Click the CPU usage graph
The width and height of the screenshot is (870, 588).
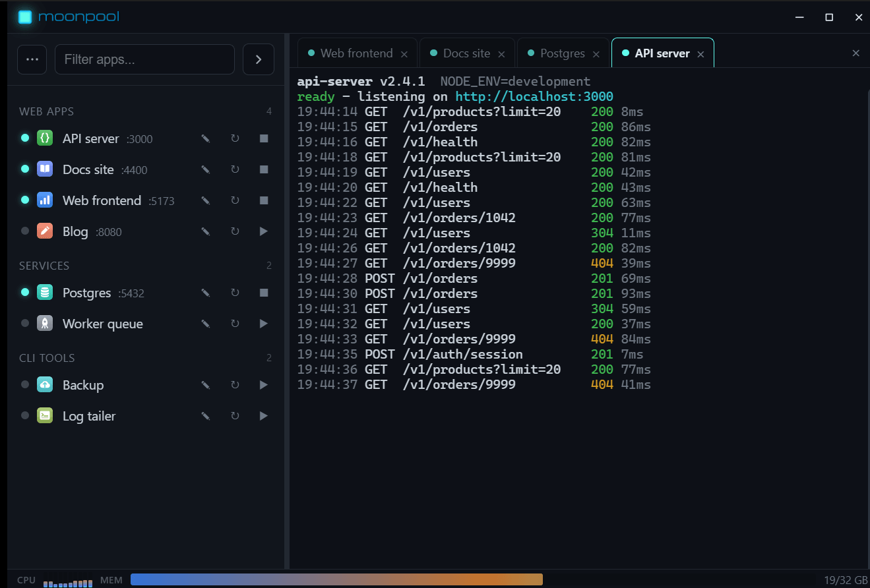pyautogui.click(x=68, y=582)
